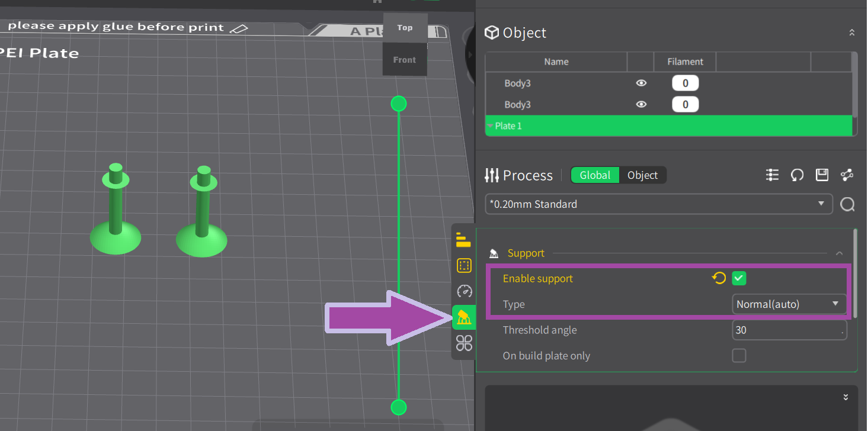Click the Threshold angle input field
Viewport: 868px width, 431px height.
(x=789, y=330)
